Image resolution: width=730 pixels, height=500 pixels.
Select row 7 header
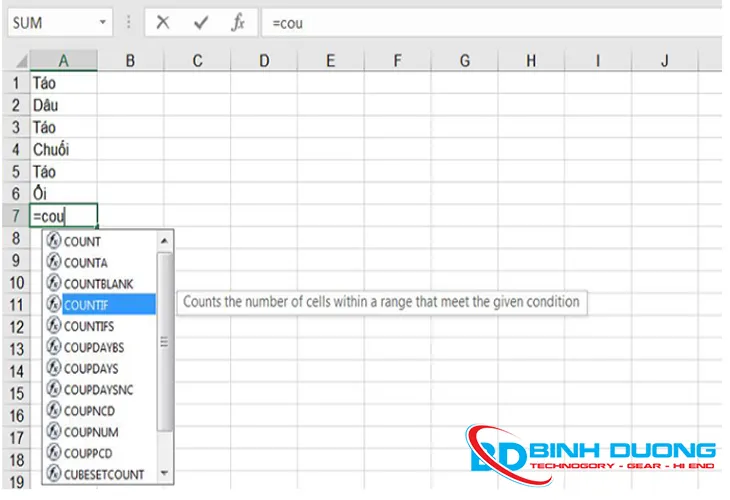pos(16,216)
